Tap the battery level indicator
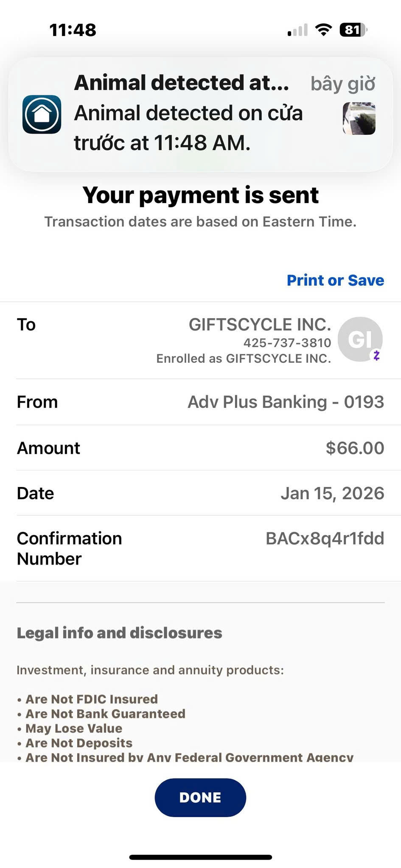Screen dimensions: 401x868 pos(353,30)
